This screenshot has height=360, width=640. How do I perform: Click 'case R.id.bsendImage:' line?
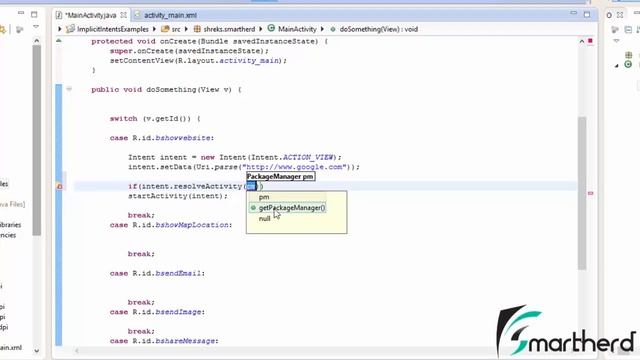tap(157, 312)
